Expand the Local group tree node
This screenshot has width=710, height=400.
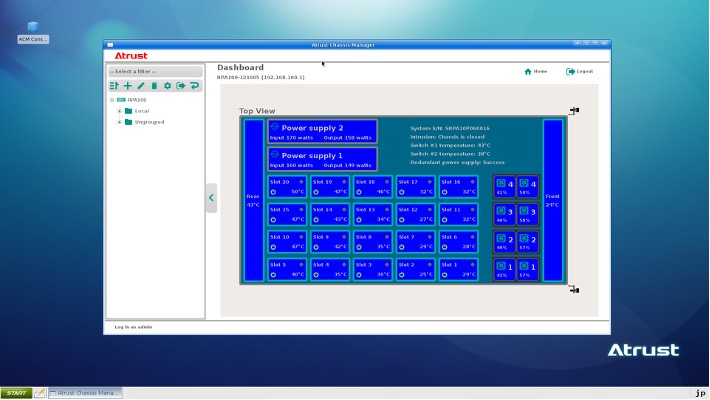(x=120, y=111)
